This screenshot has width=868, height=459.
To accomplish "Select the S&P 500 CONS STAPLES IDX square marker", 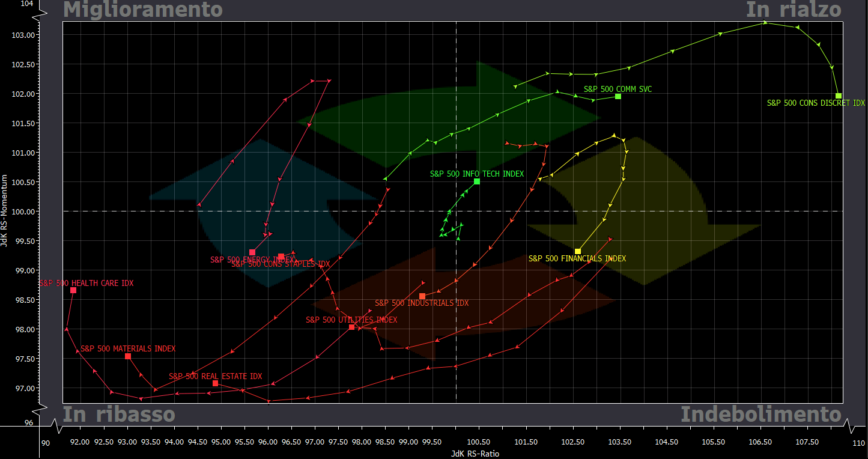I will [281, 257].
